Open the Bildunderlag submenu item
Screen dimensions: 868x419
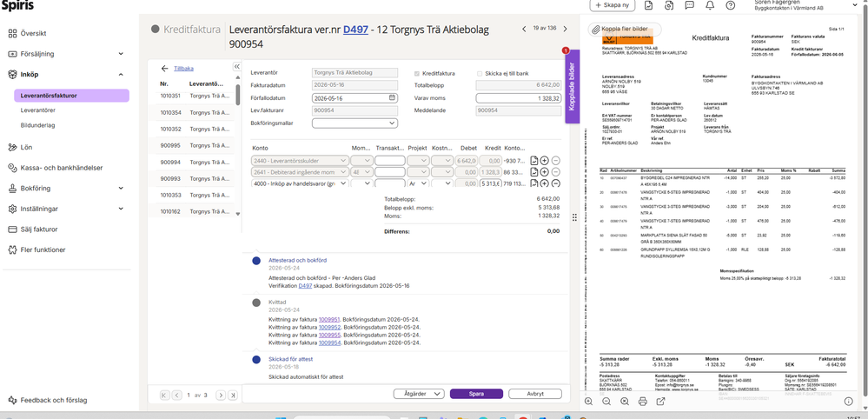(x=37, y=125)
